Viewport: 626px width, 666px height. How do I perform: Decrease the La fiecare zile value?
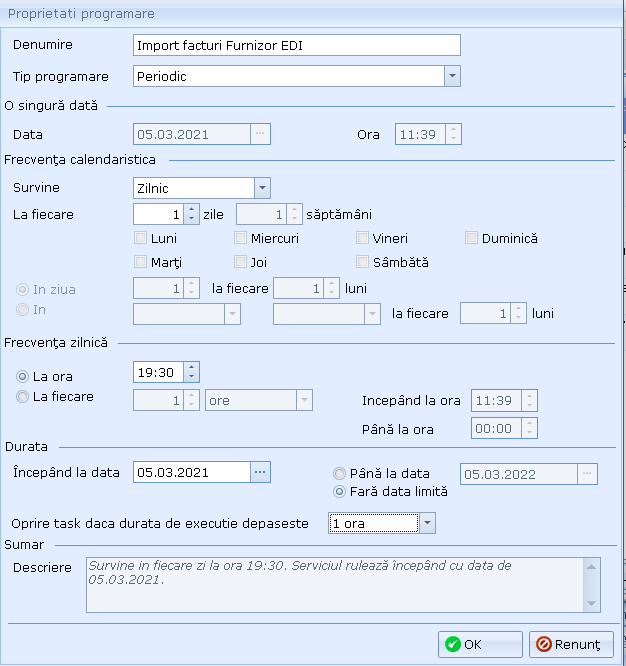[x=192, y=219]
